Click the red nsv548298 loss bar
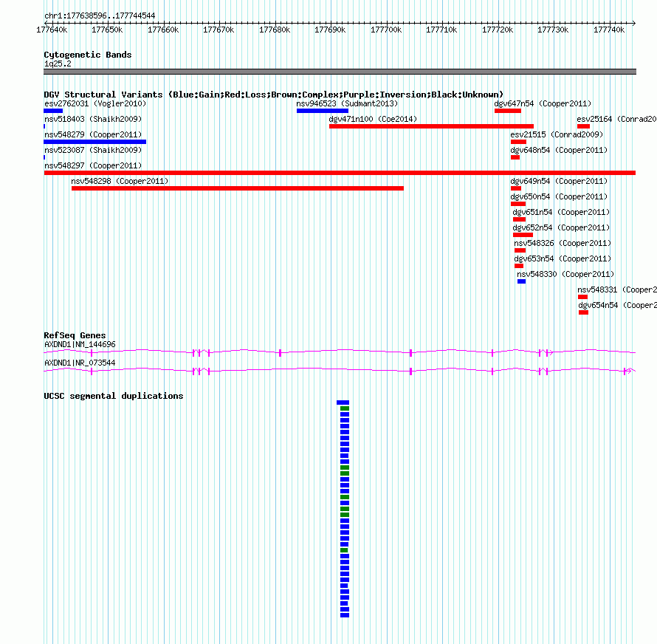 [238, 188]
